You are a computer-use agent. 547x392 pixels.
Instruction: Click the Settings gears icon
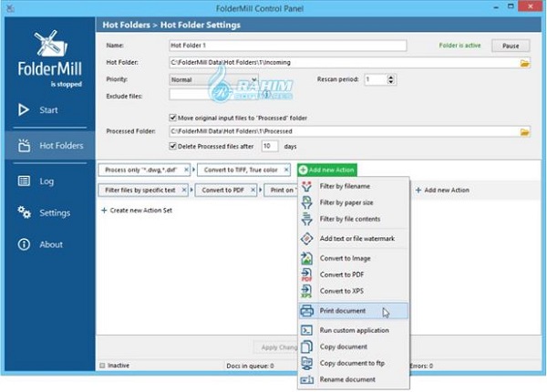(24, 212)
